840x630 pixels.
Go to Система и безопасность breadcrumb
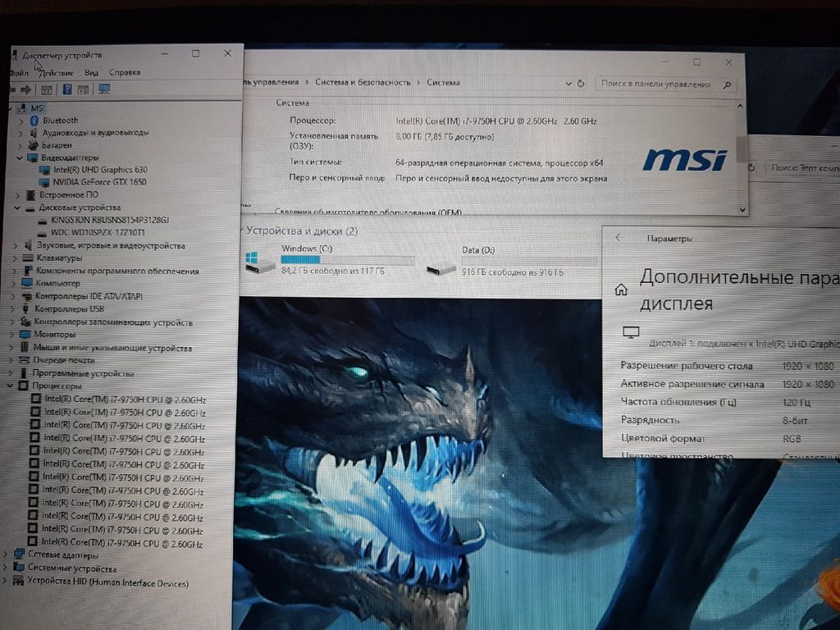(x=363, y=83)
